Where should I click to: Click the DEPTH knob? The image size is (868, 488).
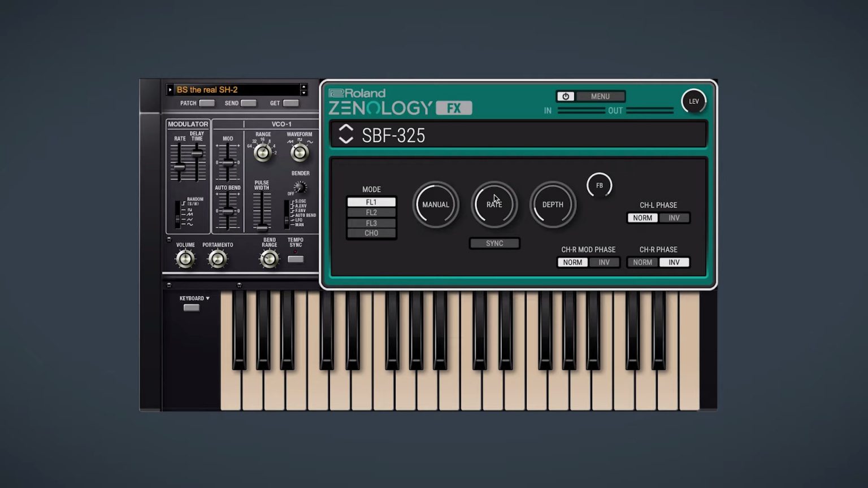[552, 204]
